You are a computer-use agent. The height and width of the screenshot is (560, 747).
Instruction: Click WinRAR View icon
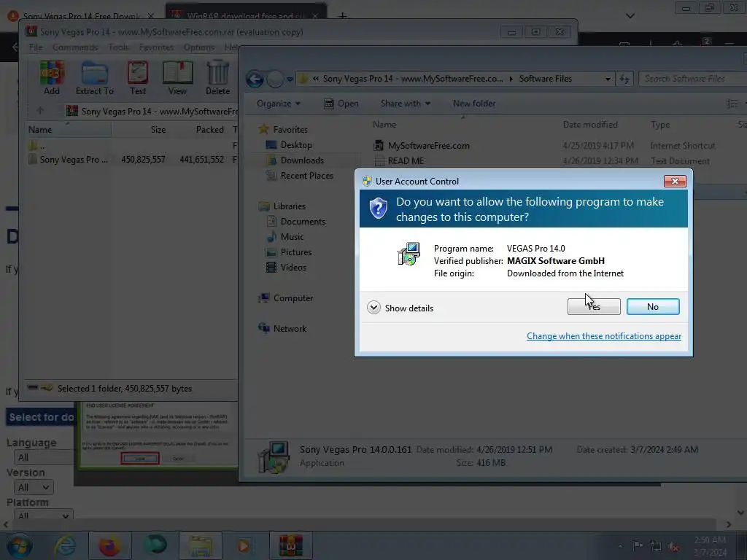coord(177,78)
